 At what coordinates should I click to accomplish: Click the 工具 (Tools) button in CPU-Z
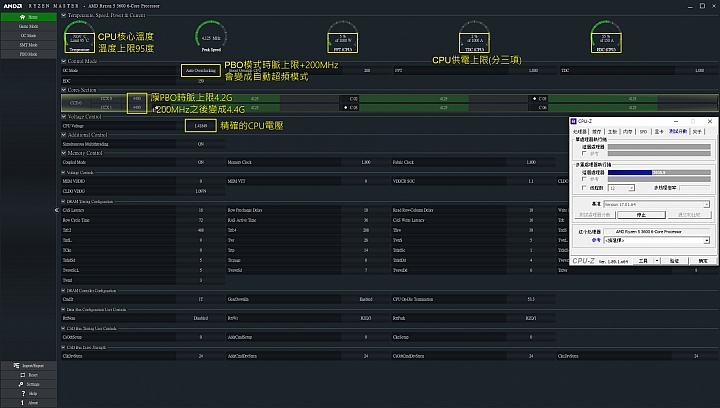[643, 261]
